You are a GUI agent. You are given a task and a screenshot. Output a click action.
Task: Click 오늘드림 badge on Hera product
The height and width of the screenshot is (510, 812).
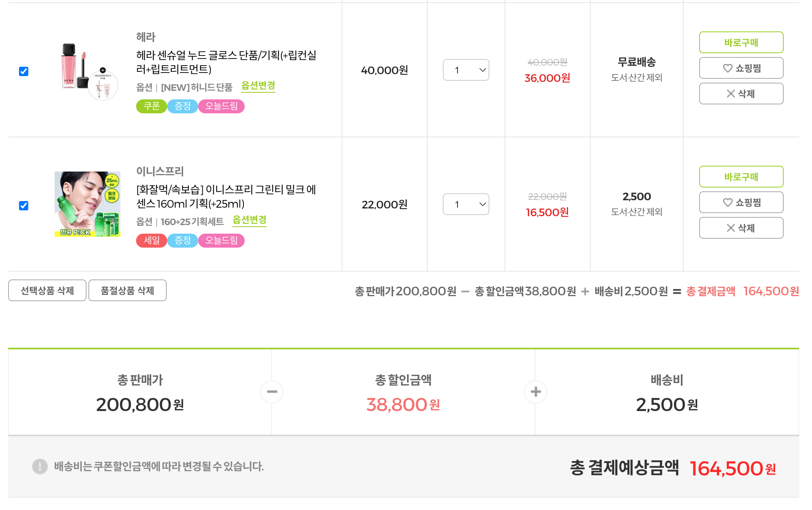click(x=221, y=106)
